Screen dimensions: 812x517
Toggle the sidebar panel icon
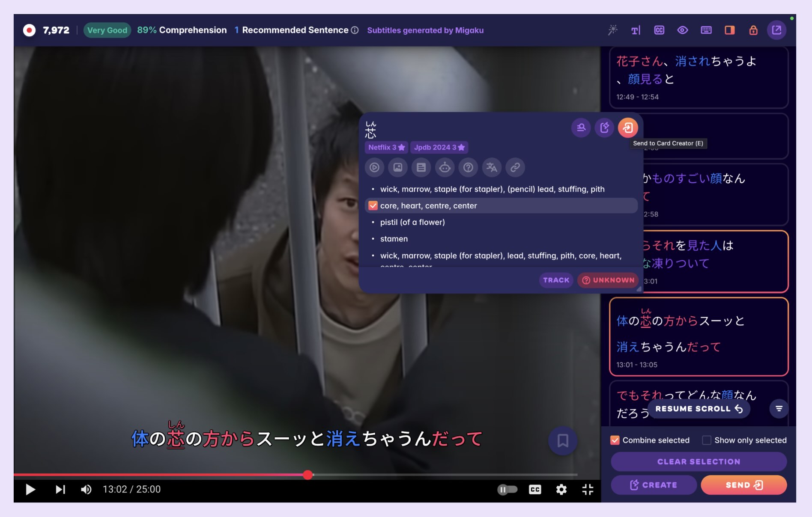[730, 30]
